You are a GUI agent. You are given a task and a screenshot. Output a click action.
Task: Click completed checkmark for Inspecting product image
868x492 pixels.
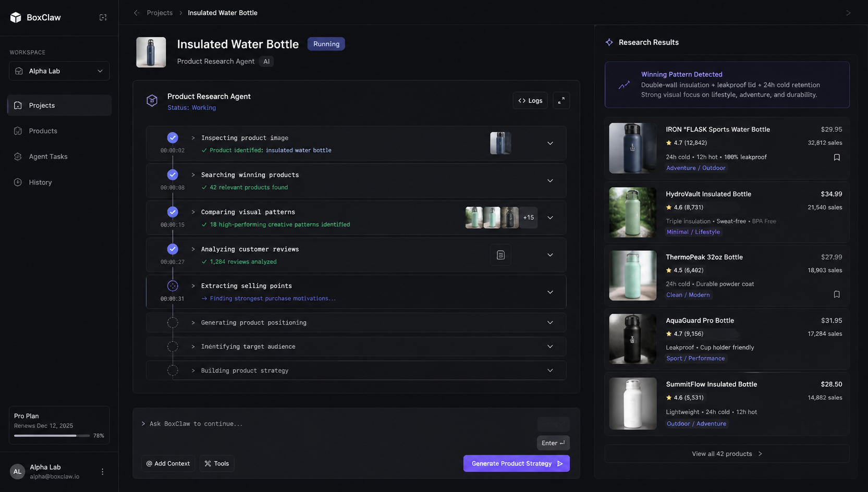point(173,138)
